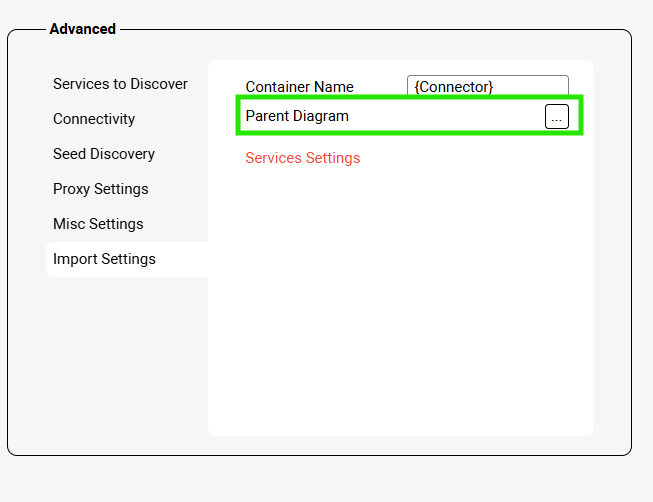
Task: Select the Import Settings tab
Action: point(105,259)
